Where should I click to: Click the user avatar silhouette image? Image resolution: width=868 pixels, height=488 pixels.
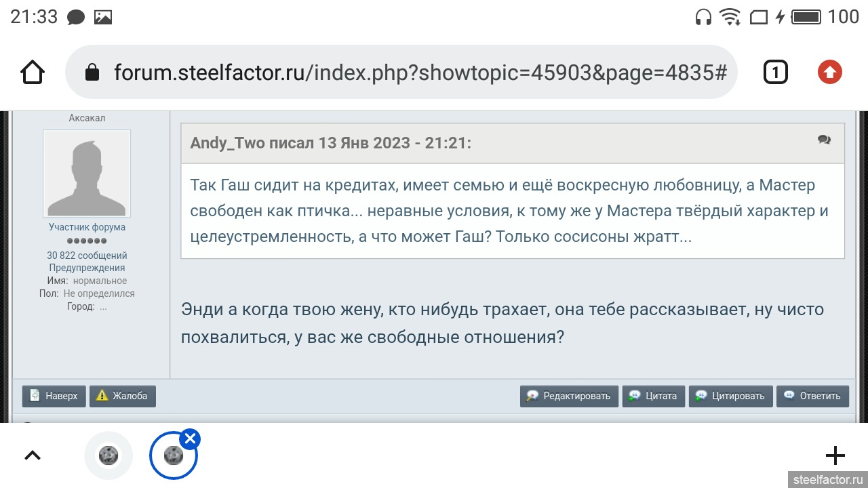(87, 174)
